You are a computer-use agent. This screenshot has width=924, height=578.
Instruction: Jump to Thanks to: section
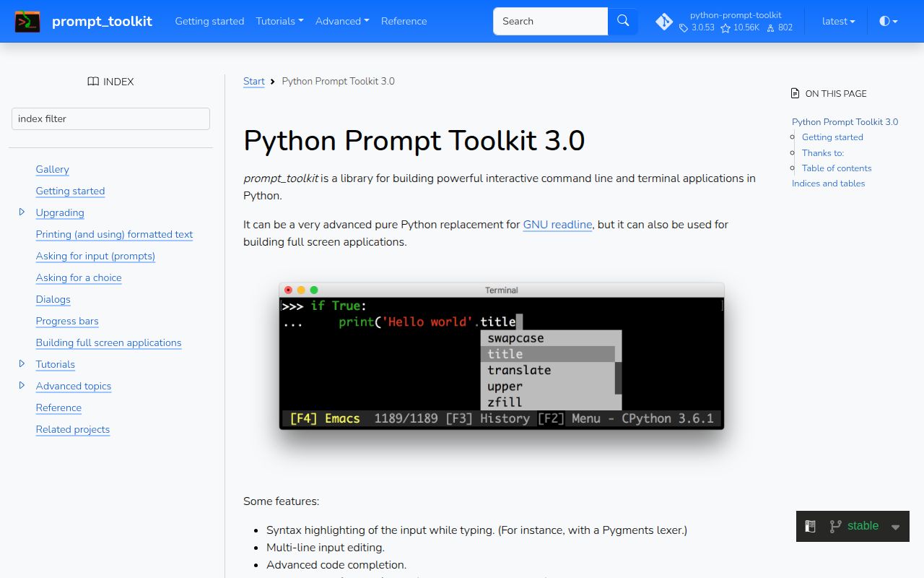(823, 153)
